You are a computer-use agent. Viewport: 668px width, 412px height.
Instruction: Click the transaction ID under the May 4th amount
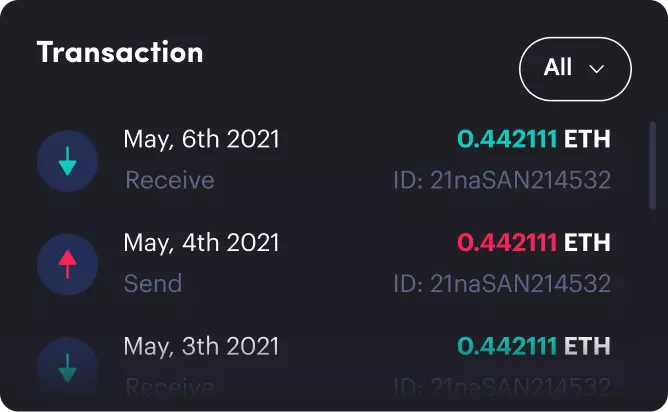tap(501, 283)
